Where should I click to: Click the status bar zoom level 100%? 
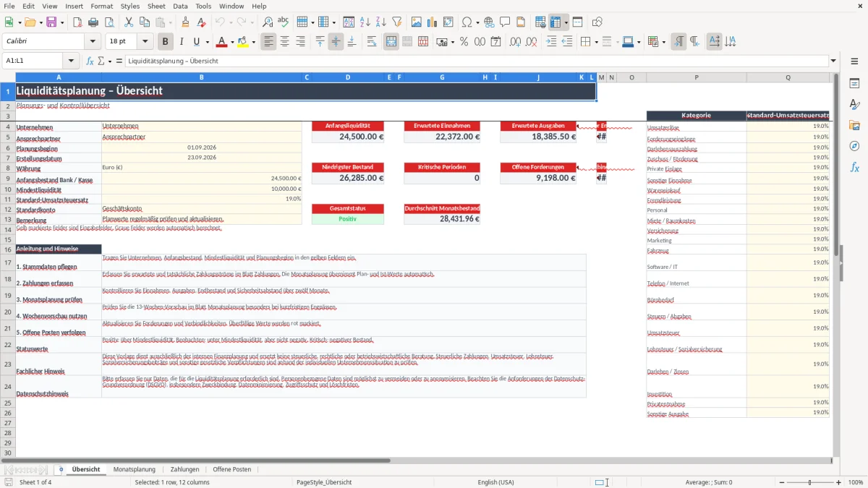856,482
